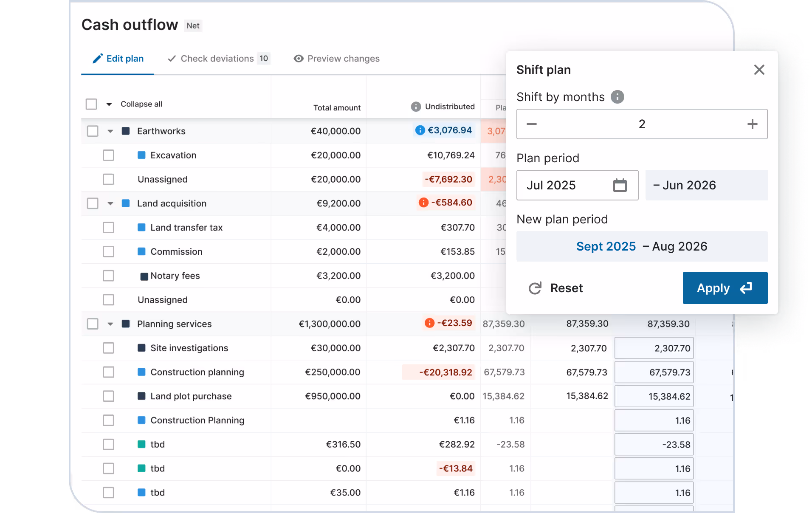The image size is (812, 513).
Task: Click the Earthworks dark color square
Action: [x=126, y=131]
